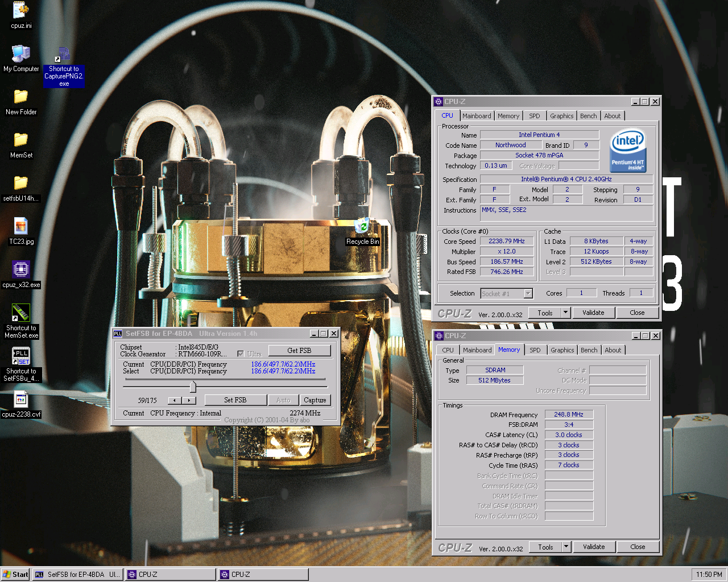Viewport: 728px width, 582px height.
Task: Decrease FSB step with left arrow
Action: pyautogui.click(x=176, y=400)
